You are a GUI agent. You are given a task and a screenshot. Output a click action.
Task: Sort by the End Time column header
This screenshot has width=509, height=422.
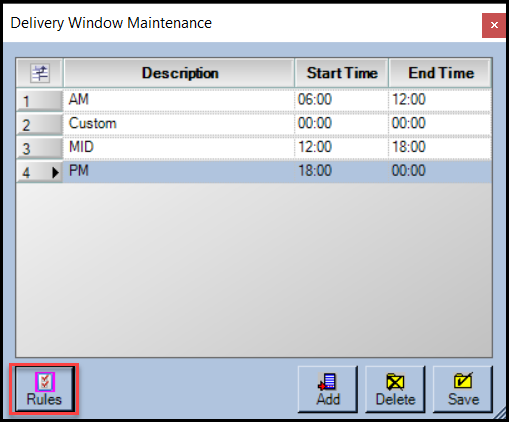[440, 73]
